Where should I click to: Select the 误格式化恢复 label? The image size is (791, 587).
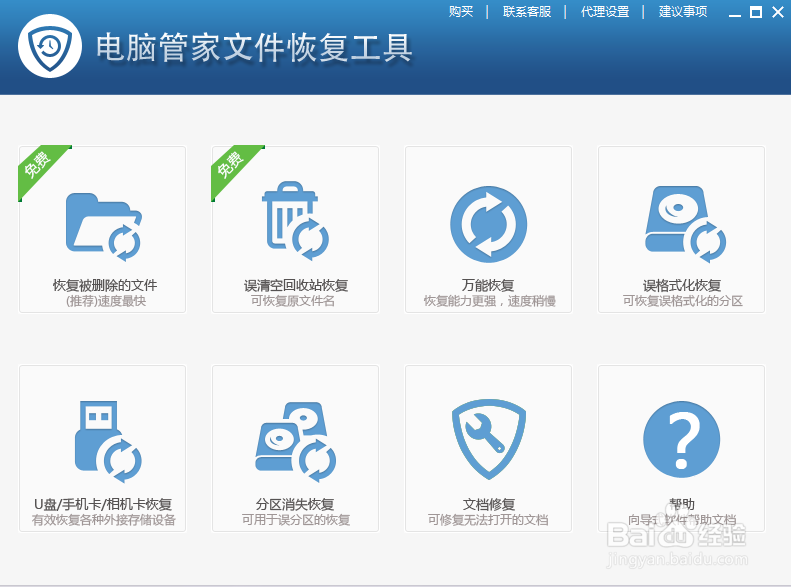pos(682,285)
